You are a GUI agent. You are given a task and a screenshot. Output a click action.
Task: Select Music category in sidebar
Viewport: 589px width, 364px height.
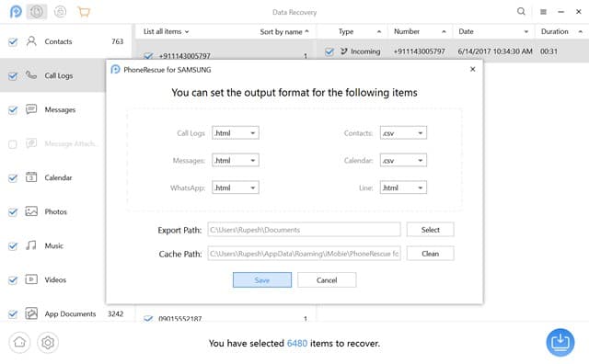point(52,245)
